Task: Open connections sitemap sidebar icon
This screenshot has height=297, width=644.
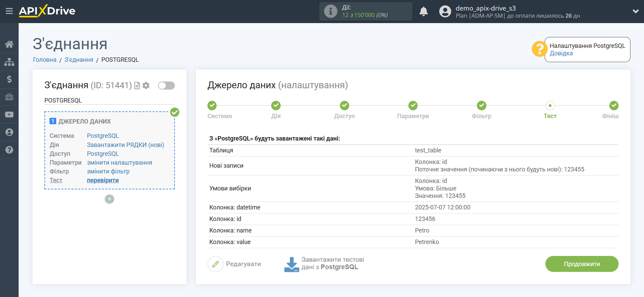Action: pos(9,62)
